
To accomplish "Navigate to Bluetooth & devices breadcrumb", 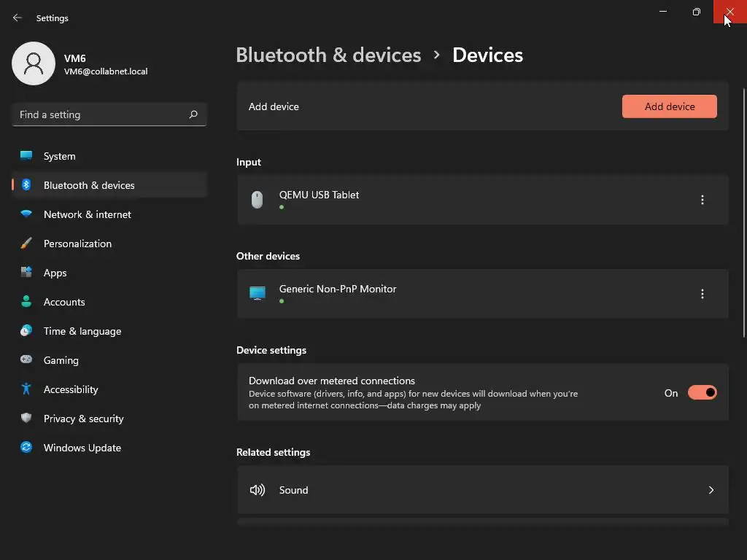I will tap(328, 55).
